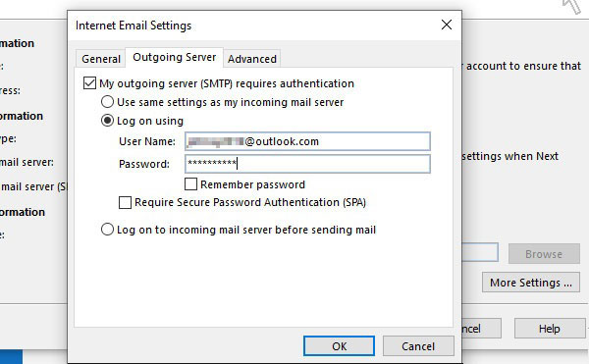589x364 pixels.
Task: Open the Advanced tab
Action: tap(251, 59)
